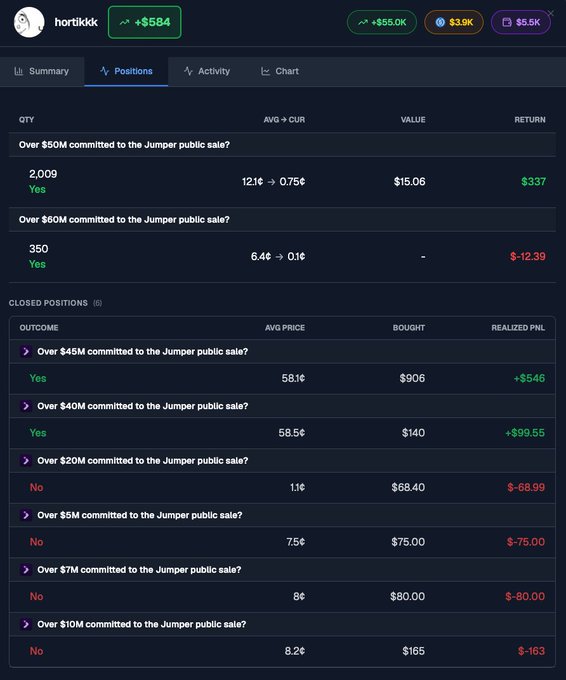Click the bar chart icon on Summary tab

click(19, 71)
